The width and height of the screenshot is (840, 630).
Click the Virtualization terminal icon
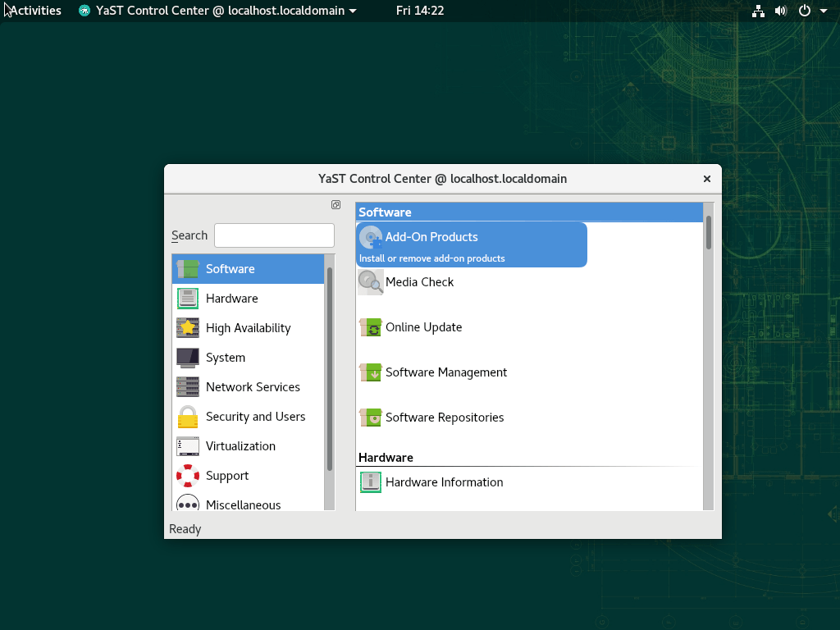click(x=188, y=446)
